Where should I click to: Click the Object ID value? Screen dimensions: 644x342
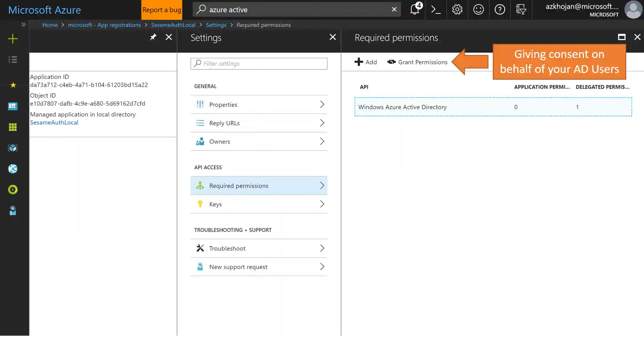click(88, 103)
